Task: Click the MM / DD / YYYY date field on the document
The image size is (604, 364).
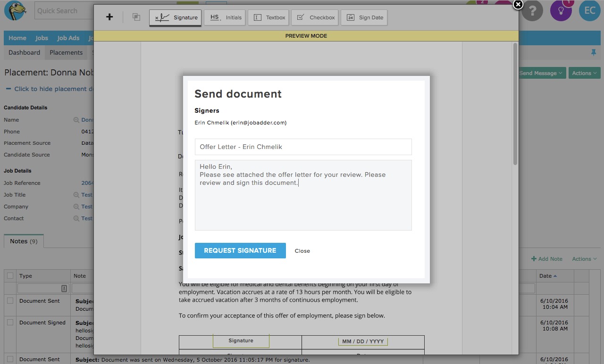Action: 363,341
